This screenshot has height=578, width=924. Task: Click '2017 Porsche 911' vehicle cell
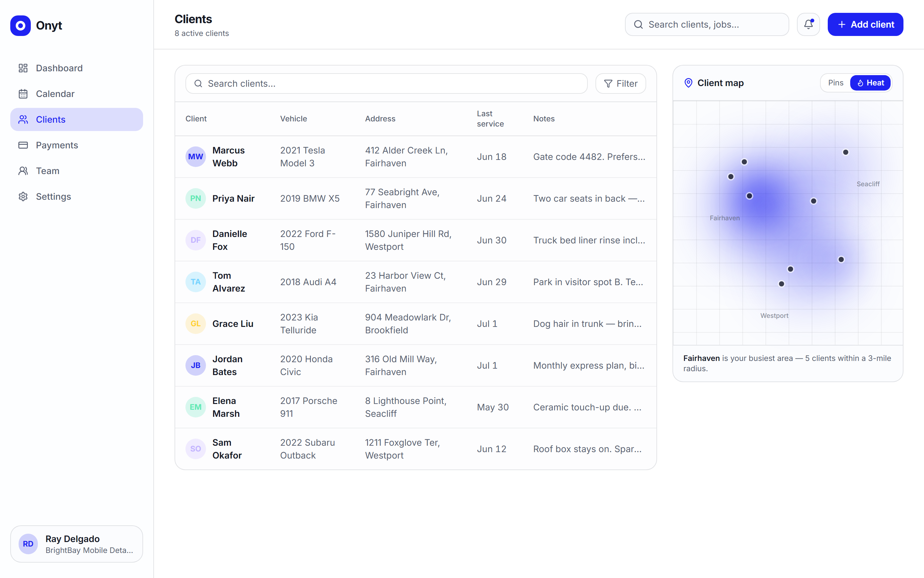coord(309,407)
